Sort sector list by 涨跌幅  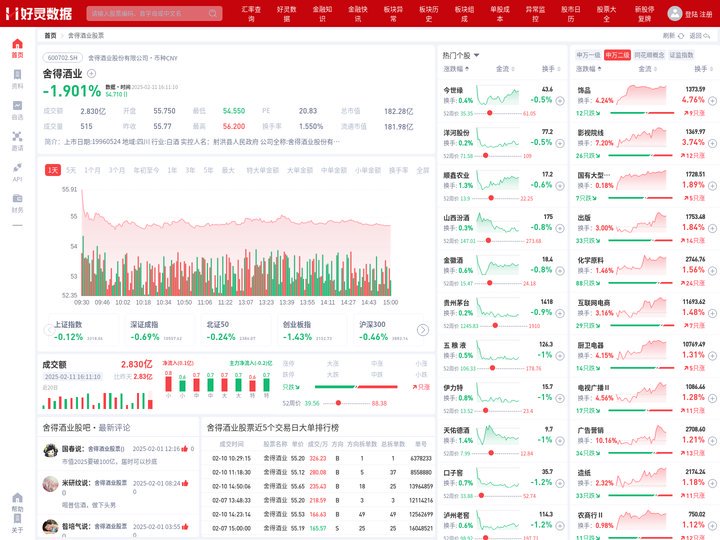point(589,69)
